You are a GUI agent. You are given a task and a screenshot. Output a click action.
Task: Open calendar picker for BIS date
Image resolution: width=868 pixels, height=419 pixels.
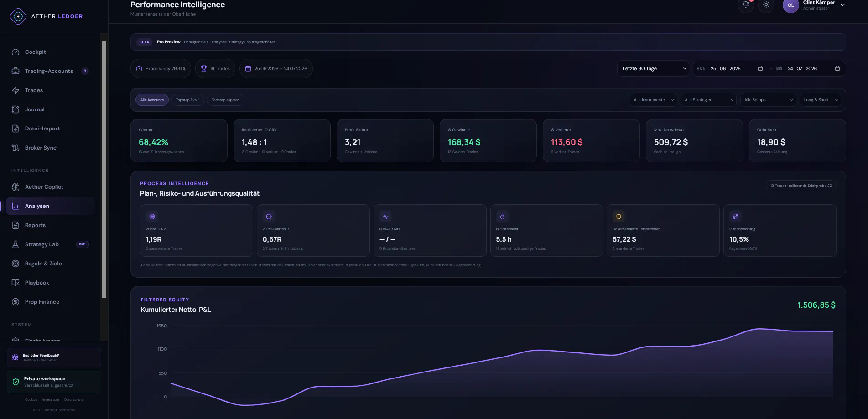coord(837,69)
